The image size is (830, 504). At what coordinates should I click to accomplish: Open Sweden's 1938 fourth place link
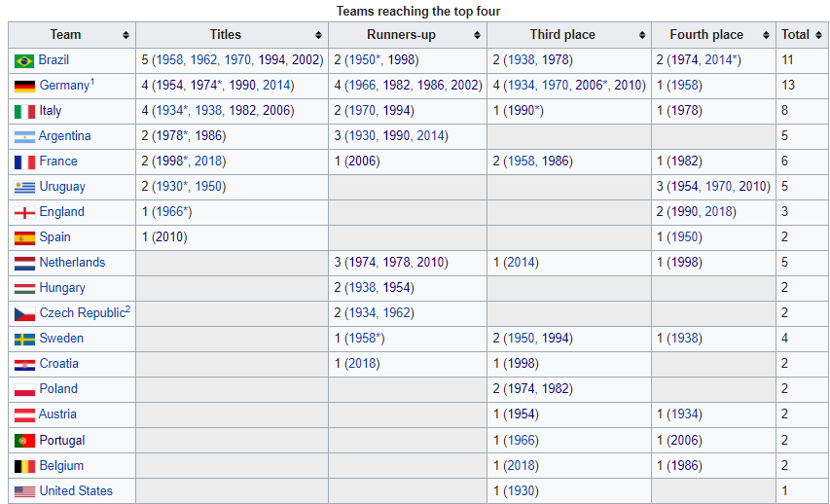[x=684, y=338]
